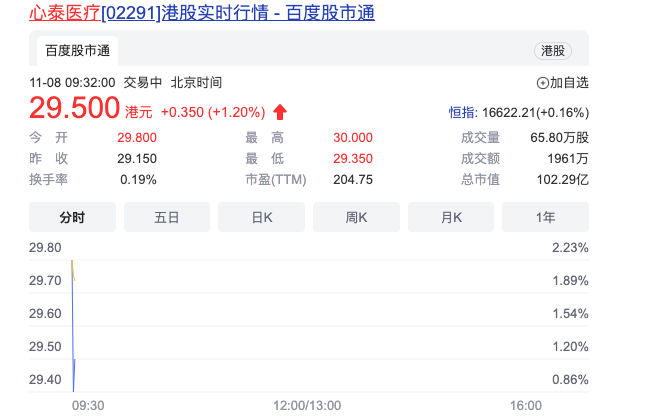The image size is (649, 418).
Task: Select the 百度股市通 tab
Action: coord(78,50)
